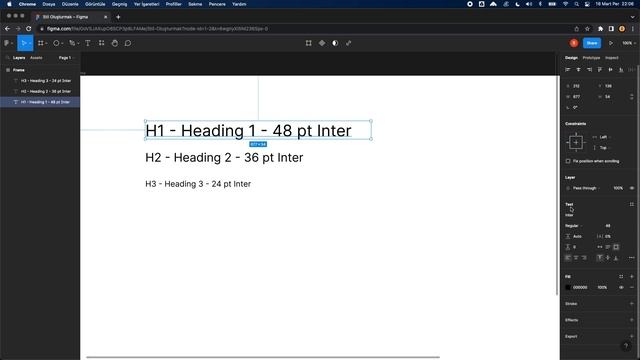Toggle Auto height text resizing
The width and height of the screenshot is (640, 360).
point(608,247)
